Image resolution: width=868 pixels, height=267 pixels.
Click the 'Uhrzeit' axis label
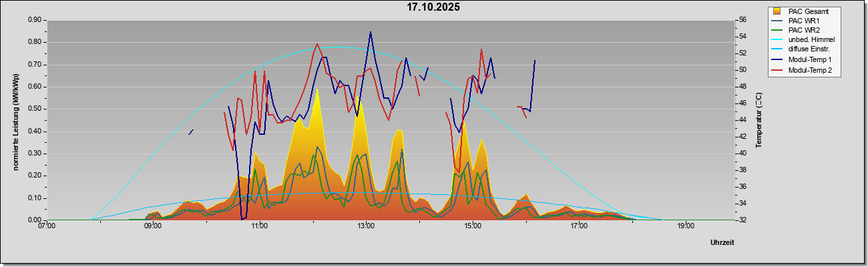(x=722, y=243)
